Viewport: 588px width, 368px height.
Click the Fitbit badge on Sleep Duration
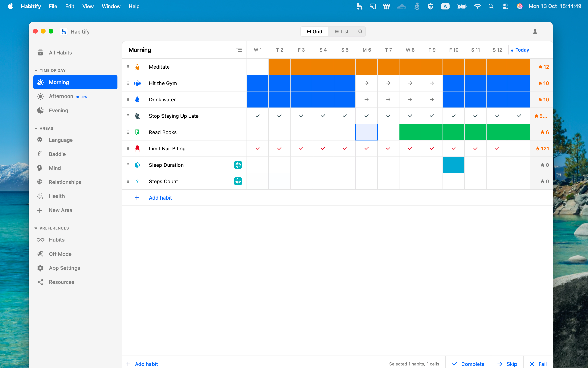(x=238, y=165)
